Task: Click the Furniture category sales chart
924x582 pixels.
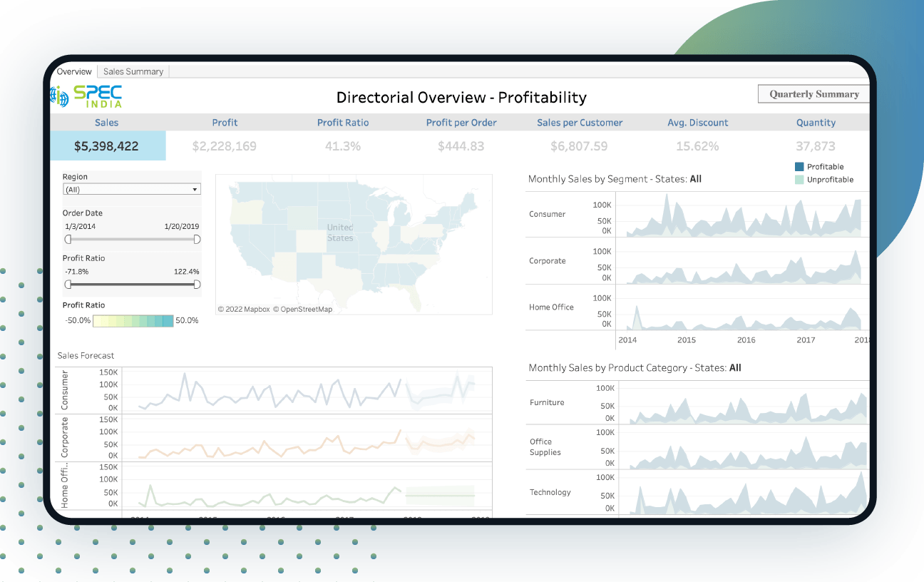Action: coord(744,403)
